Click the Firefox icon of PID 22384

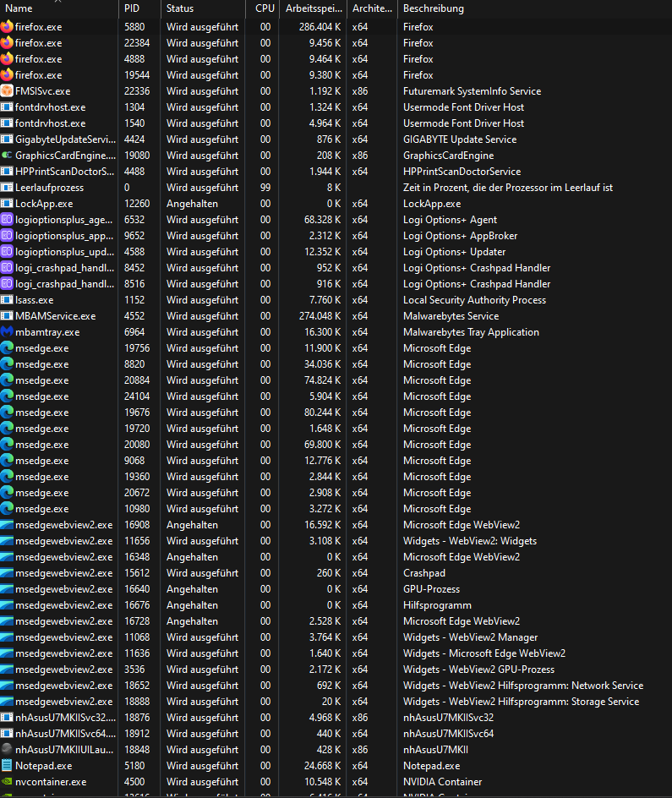(x=7, y=43)
